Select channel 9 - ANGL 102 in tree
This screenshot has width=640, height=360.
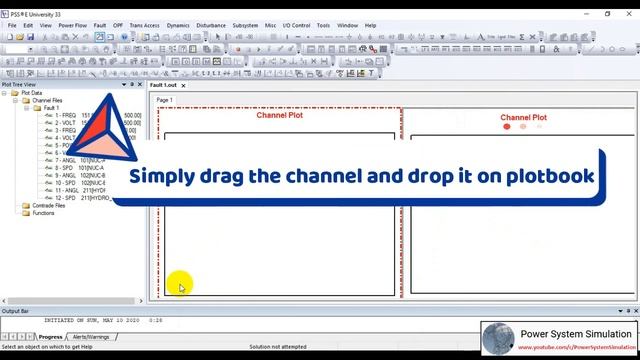(x=80, y=176)
